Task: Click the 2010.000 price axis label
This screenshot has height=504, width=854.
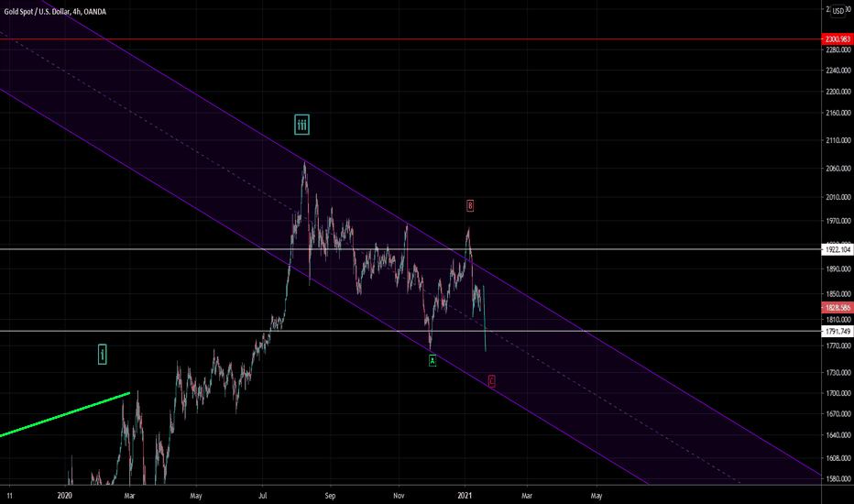Action: coord(838,197)
